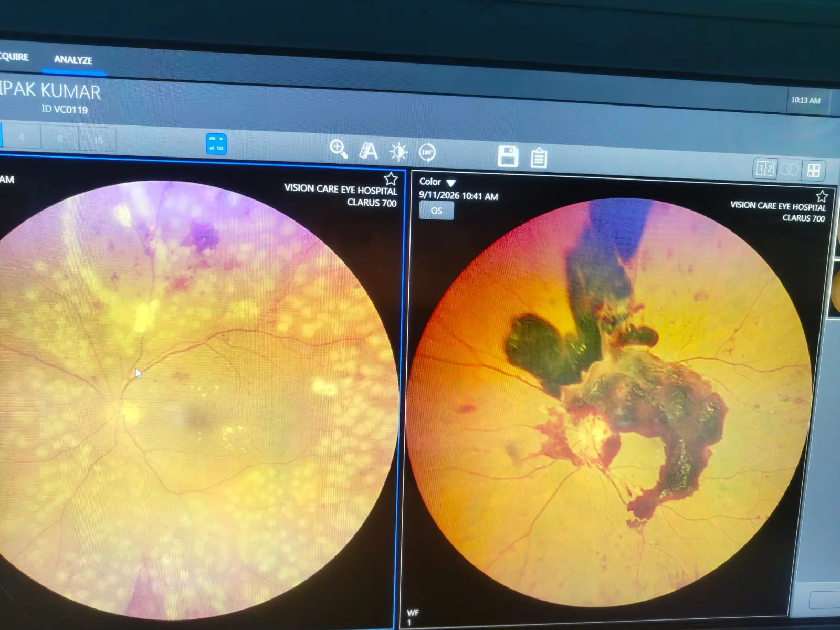
Task: Star the right OS fundus image
Action: [x=822, y=196]
